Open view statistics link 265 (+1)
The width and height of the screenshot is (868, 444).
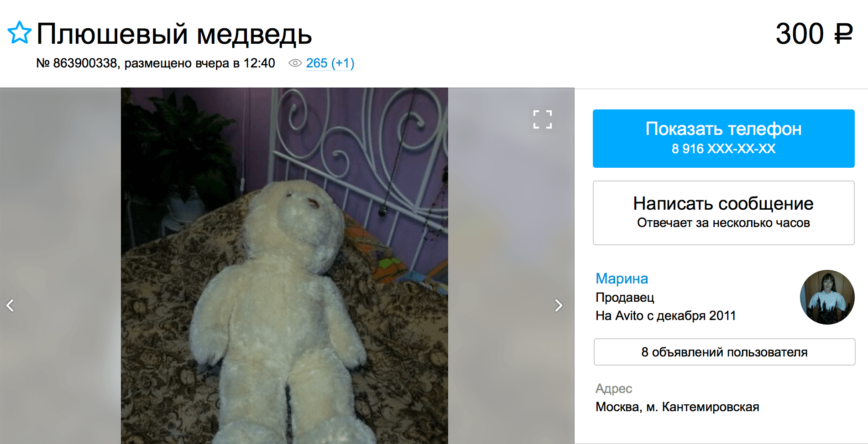coord(330,63)
